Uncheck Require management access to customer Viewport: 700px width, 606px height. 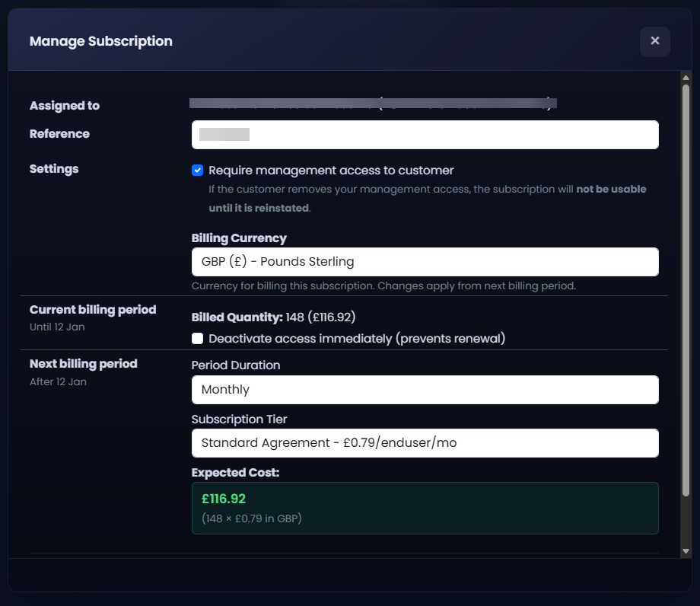197,170
